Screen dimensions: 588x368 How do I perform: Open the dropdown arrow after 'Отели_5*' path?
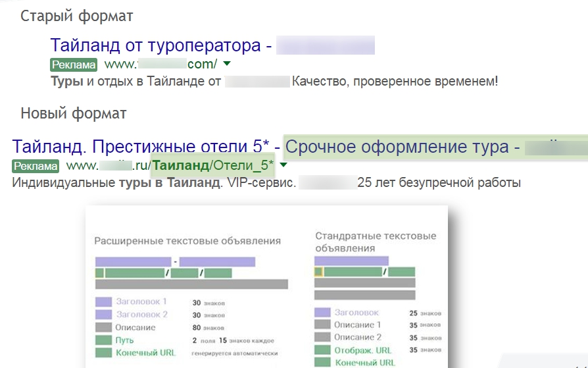[x=283, y=165]
